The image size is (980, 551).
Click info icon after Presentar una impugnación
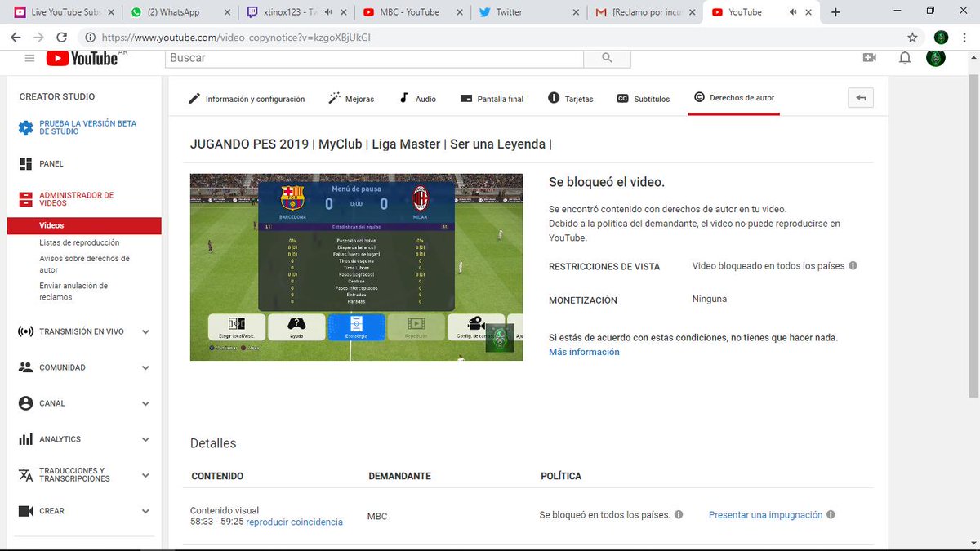coord(831,515)
